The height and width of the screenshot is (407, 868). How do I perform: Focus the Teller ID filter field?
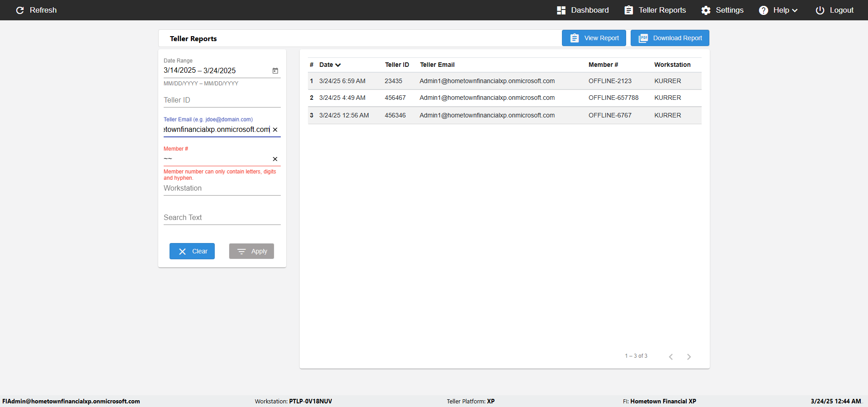tap(222, 100)
